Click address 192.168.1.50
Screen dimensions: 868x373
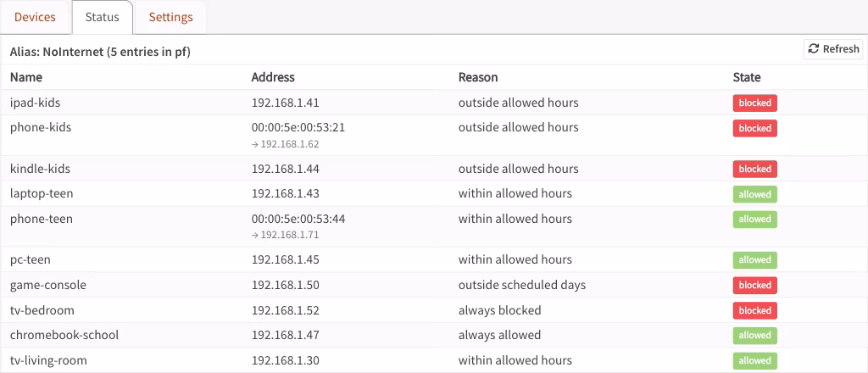tap(285, 286)
